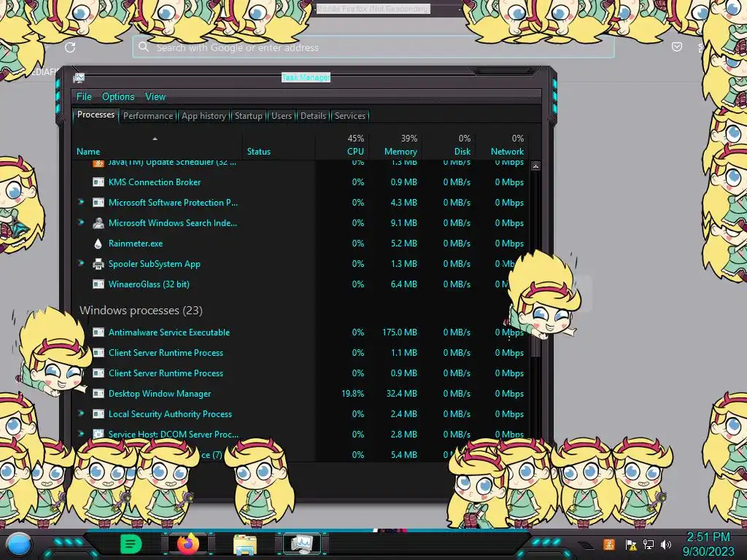Screen dimensions: 747x560
Task: Open the File menu in Task Manager
Action: [84, 97]
